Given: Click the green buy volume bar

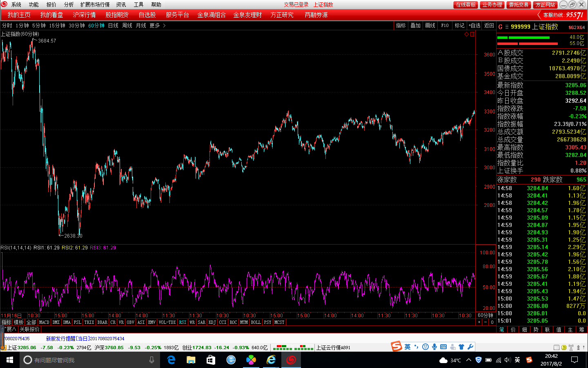Looking at the screenshot, I should coord(523,38).
